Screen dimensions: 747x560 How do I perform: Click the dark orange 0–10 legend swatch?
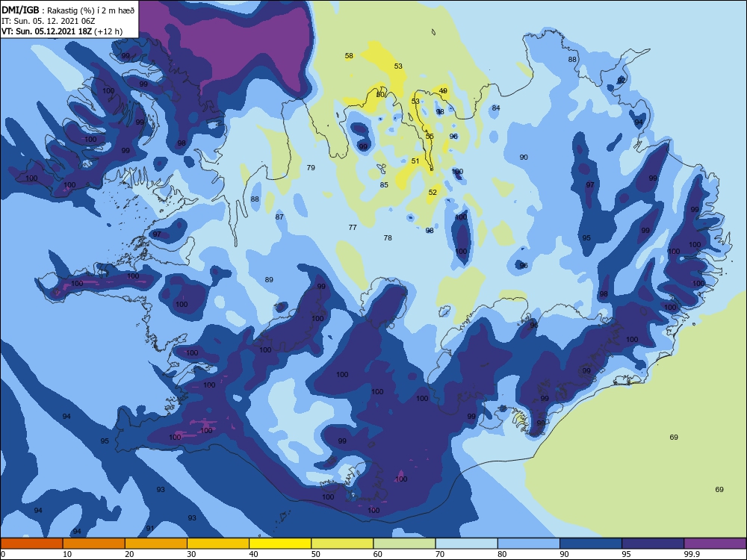click(31, 544)
